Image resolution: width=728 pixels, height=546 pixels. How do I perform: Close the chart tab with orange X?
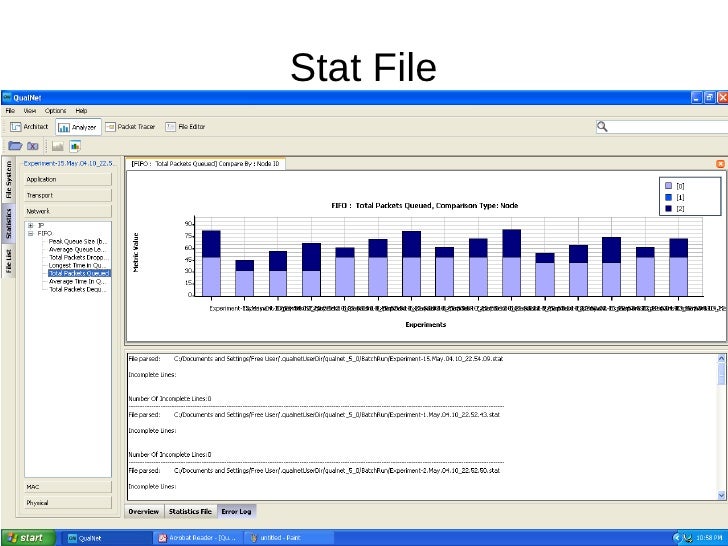[x=720, y=164]
